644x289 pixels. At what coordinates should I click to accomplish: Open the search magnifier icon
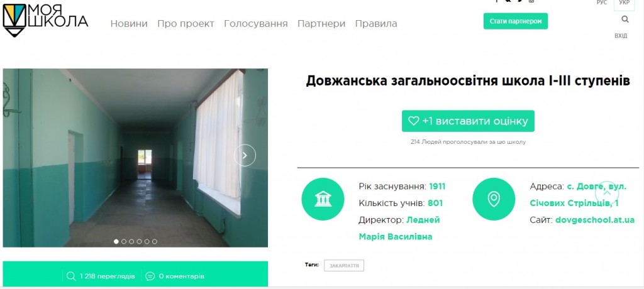tap(625, 19)
